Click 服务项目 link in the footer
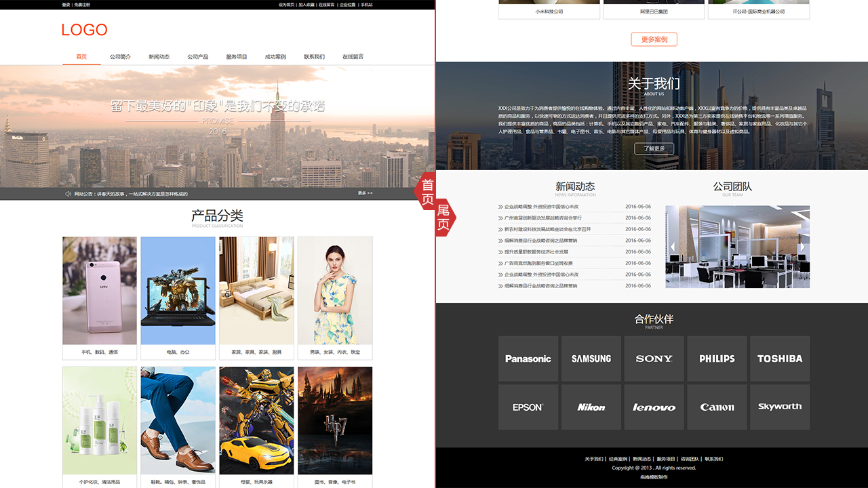This screenshot has width=868, height=488. pos(666,459)
